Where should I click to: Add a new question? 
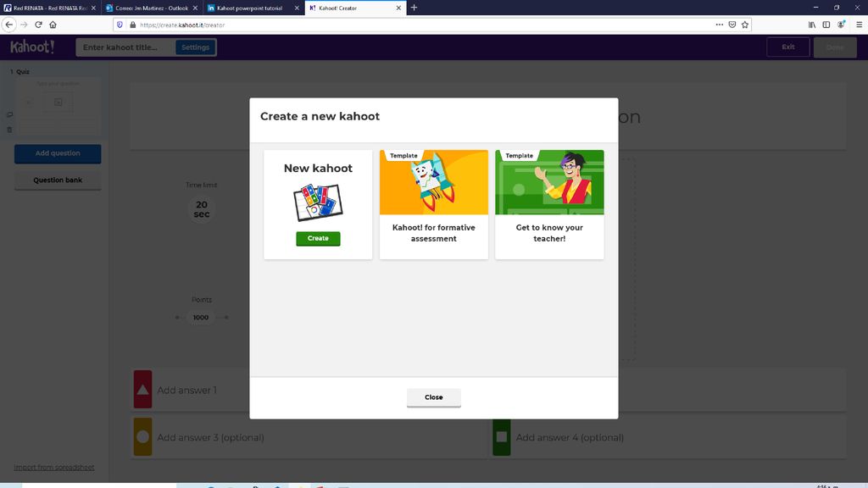(58, 153)
